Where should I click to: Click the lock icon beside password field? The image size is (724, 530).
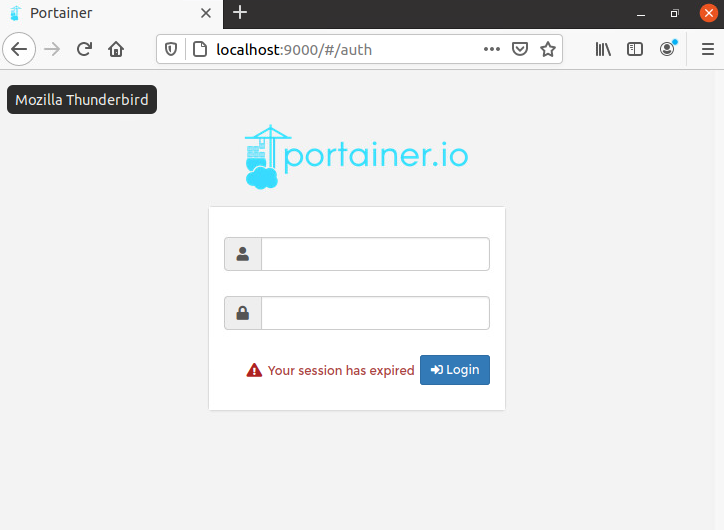(243, 313)
